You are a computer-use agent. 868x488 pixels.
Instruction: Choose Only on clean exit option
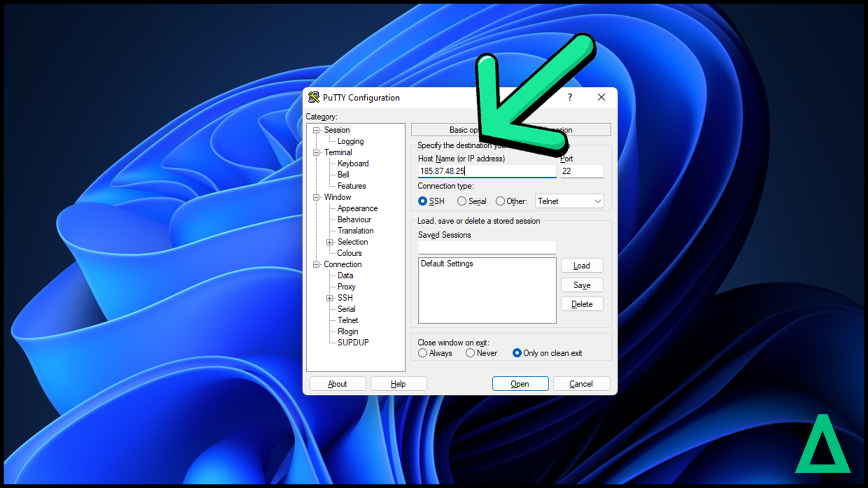517,353
